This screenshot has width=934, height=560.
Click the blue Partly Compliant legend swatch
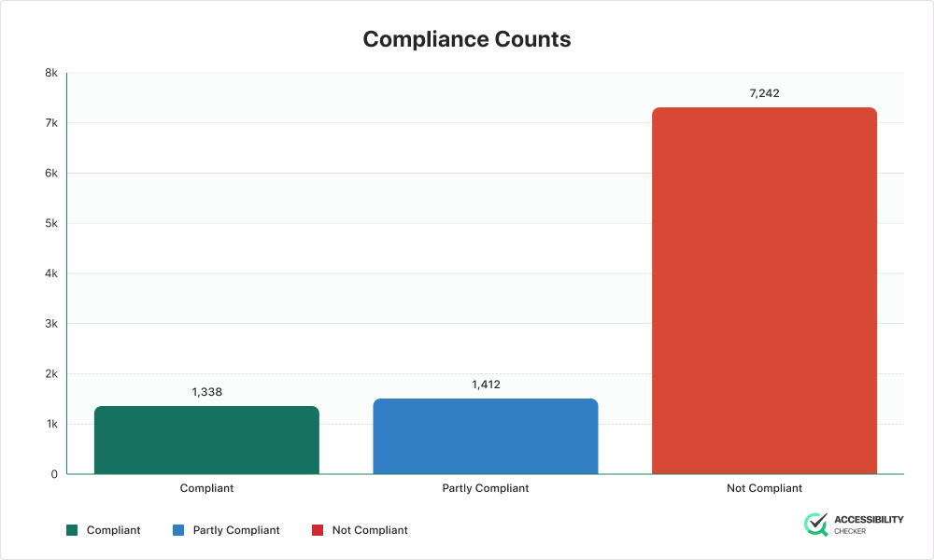click(x=178, y=530)
